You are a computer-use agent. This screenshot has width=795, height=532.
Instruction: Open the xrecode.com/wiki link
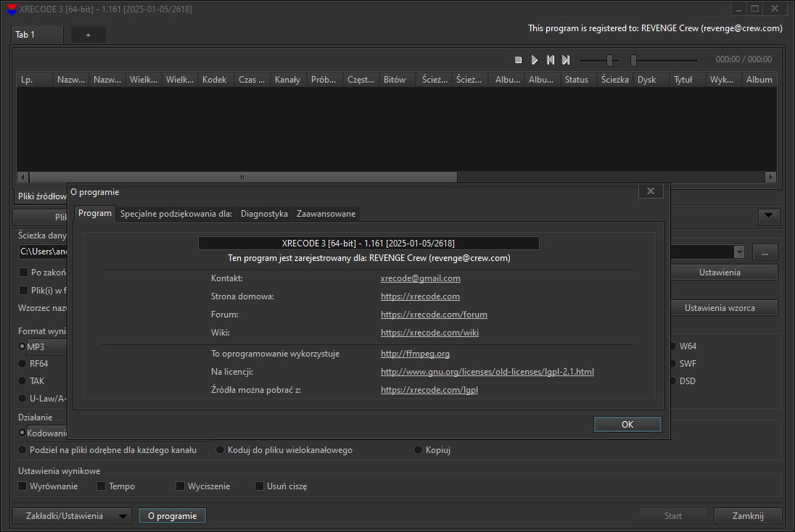coord(429,333)
